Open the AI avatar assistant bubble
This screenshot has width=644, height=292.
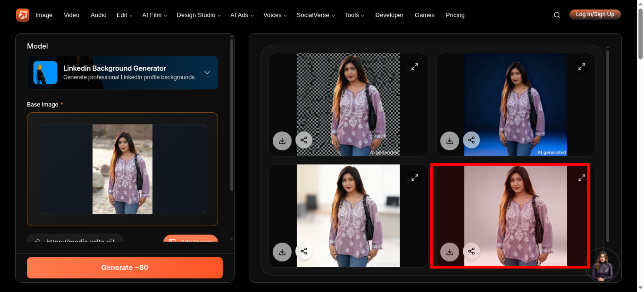coord(602,265)
